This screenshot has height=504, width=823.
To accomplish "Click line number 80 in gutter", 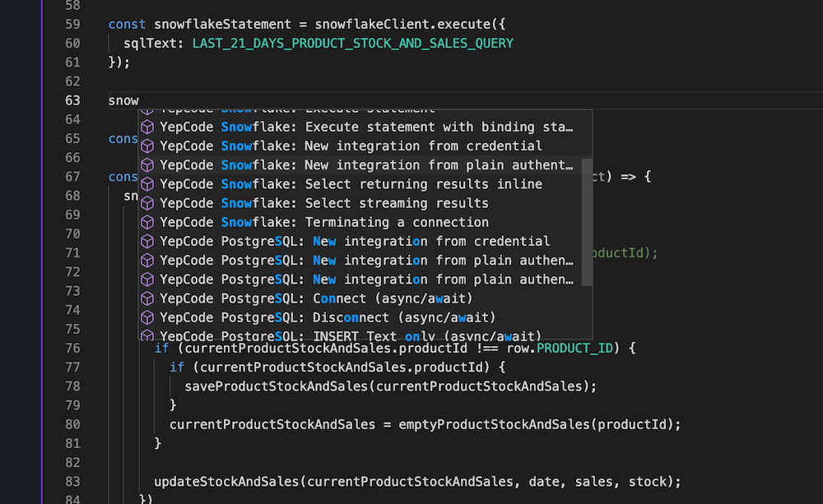I will pos(72,424).
